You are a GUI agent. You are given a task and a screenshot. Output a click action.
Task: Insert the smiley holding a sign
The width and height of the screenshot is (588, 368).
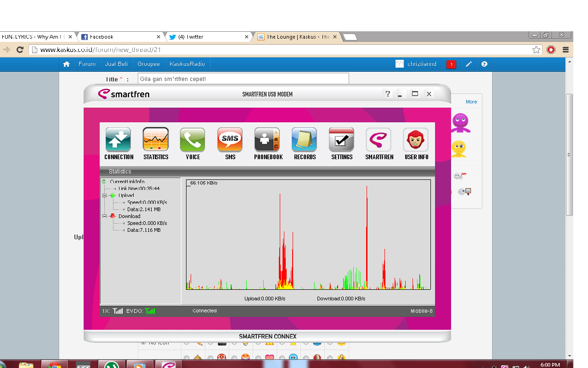point(464,192)
